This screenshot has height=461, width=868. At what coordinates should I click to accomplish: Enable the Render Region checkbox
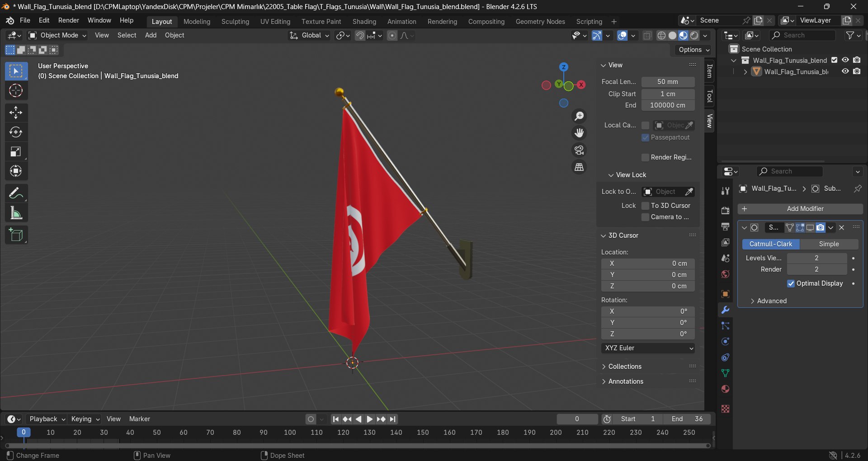click(646, 157)
